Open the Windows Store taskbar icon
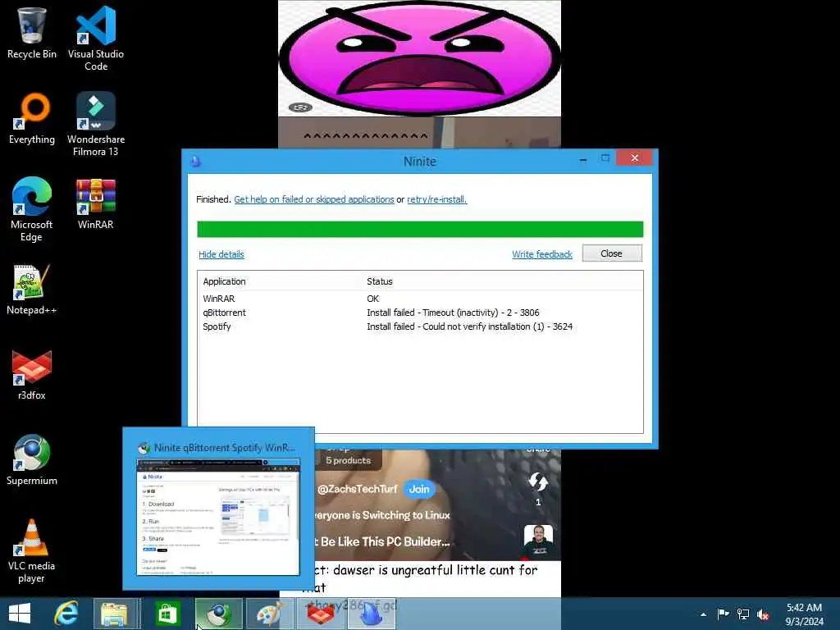This screenshot has width=840, height=630. point(167,614)
